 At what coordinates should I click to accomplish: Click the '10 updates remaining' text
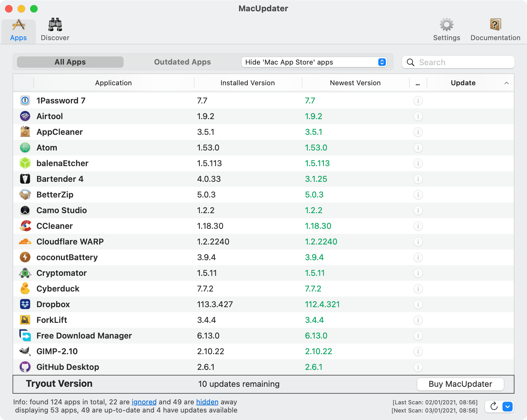239,384
